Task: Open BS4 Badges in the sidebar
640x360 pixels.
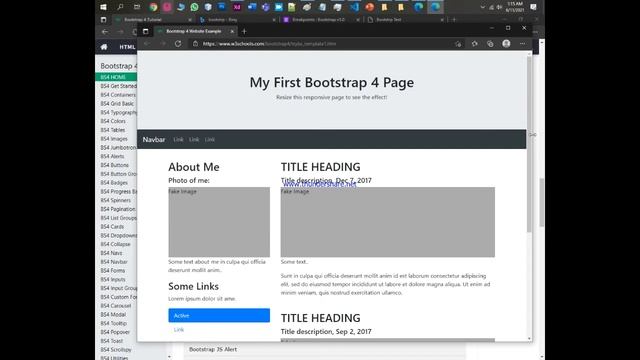Action: tap(114, 183)
